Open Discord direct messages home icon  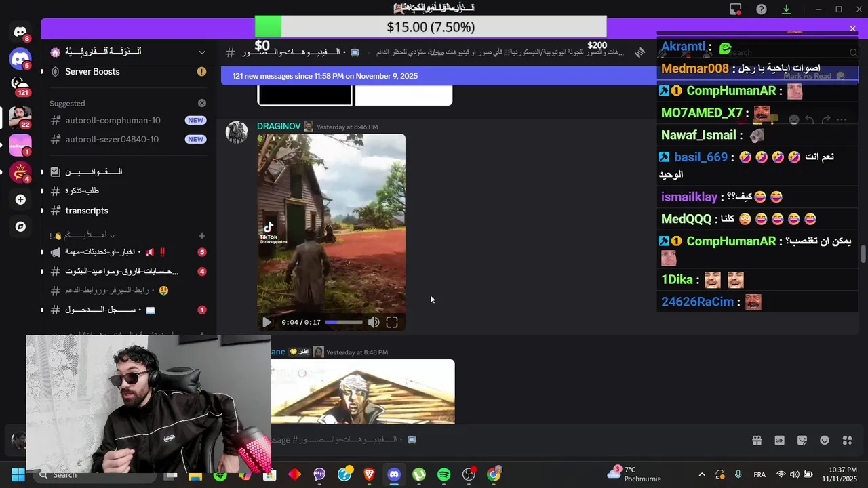(20, 32)
